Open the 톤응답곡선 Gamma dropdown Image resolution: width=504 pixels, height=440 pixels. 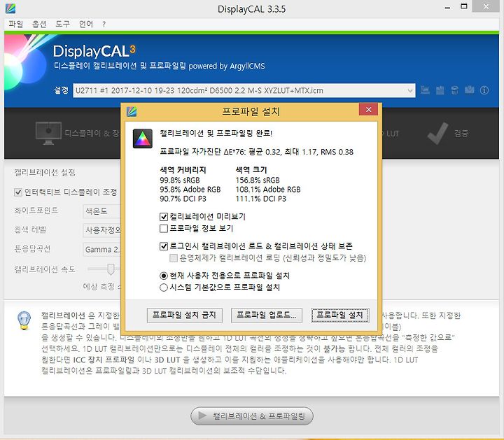(x=102, y=249)
